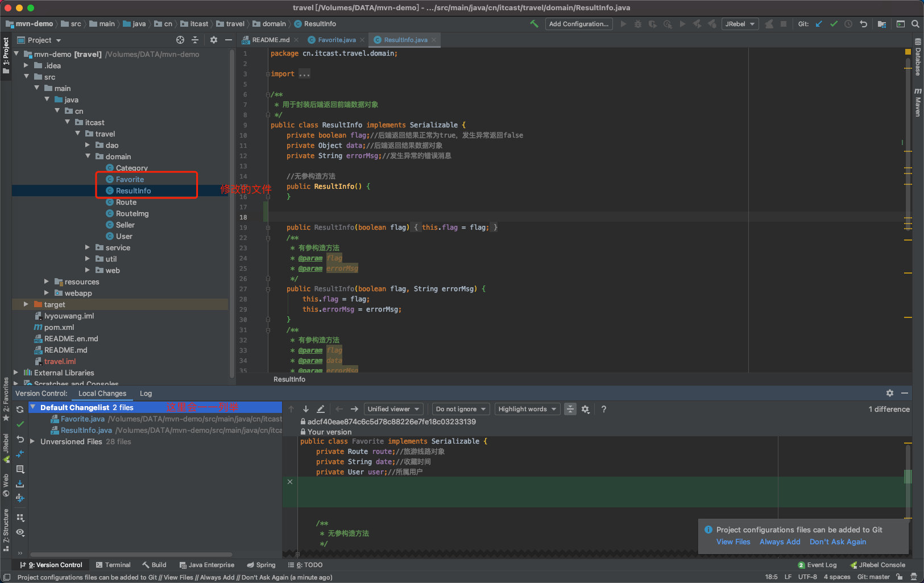The width and height of the screenshot is (924, 583).
Task: Switch to README.md editor tab
Action: (270, 40)
